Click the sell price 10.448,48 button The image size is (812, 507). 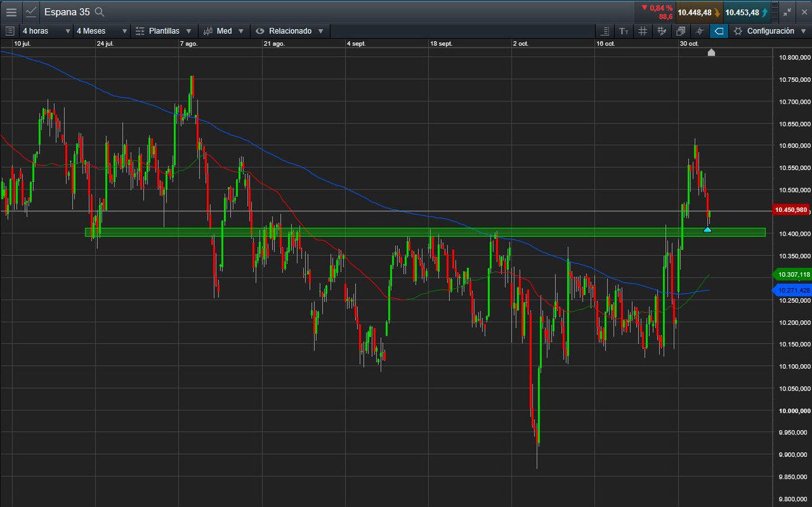pyautogui.click(x=699, y=12)
